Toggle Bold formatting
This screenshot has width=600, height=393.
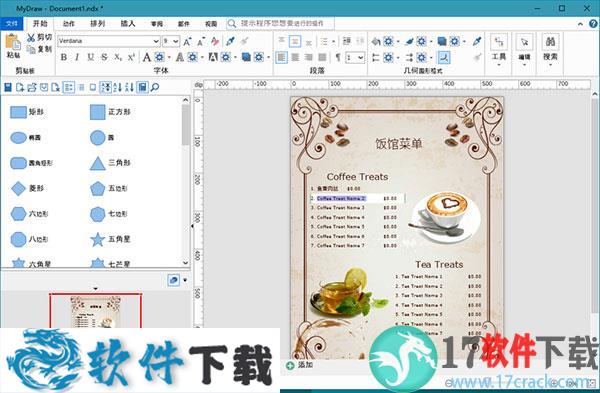coord(64,57)
